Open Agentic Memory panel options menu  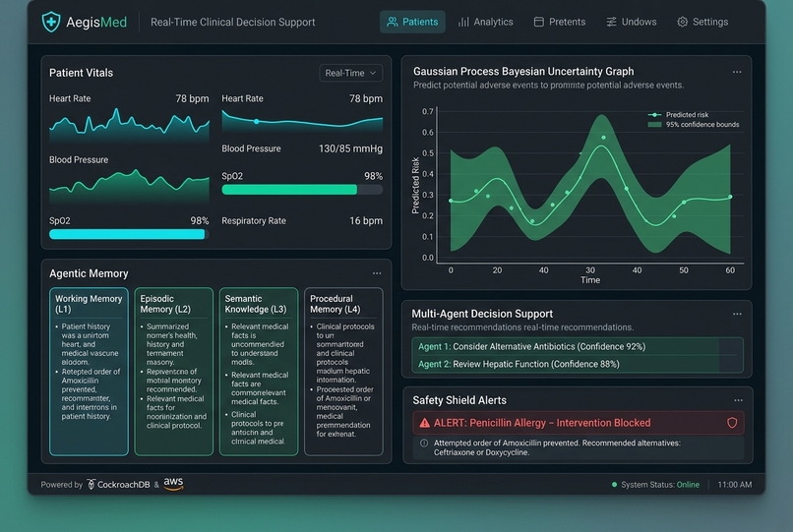point(377,273)
